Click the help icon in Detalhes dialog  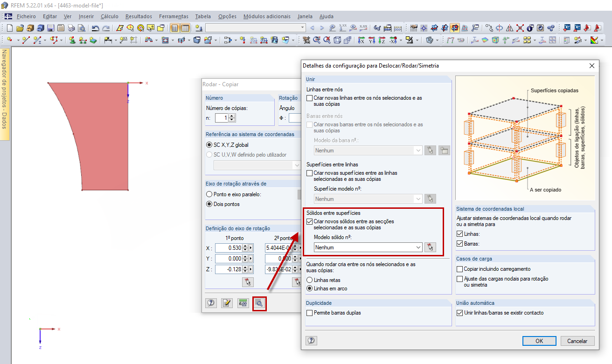click(x=311, y=341)
